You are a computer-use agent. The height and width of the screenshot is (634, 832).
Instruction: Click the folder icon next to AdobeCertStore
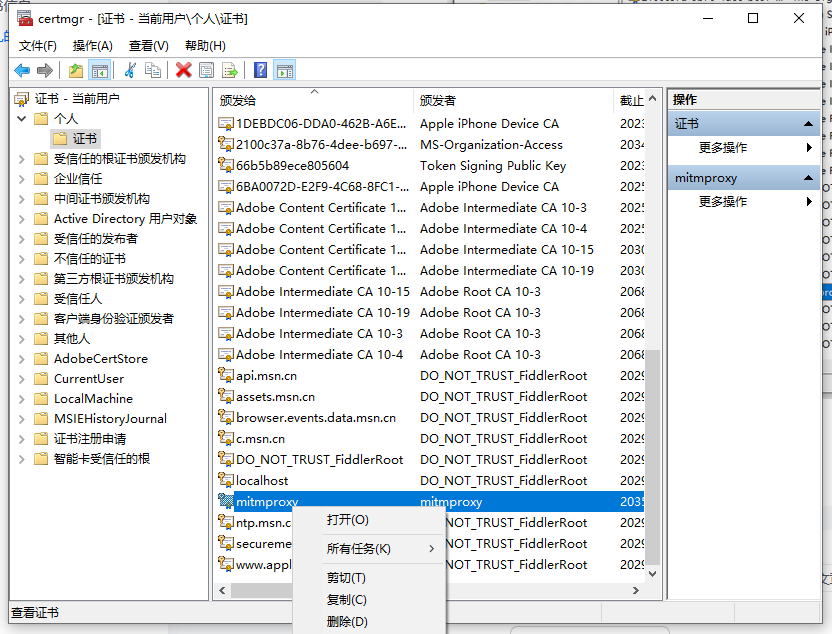(41, 359)
